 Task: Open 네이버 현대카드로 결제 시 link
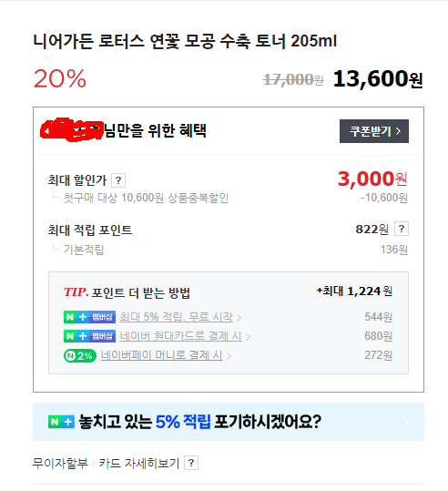point(180,336)
